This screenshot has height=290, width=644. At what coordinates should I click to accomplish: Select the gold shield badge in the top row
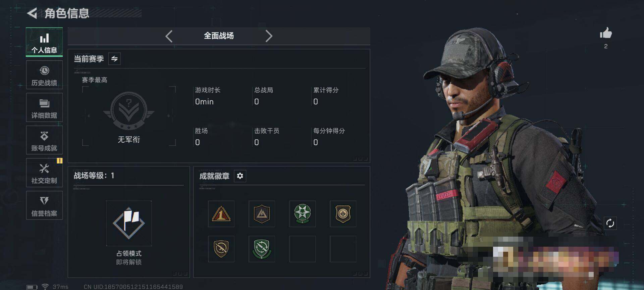(x=343, y=214)
